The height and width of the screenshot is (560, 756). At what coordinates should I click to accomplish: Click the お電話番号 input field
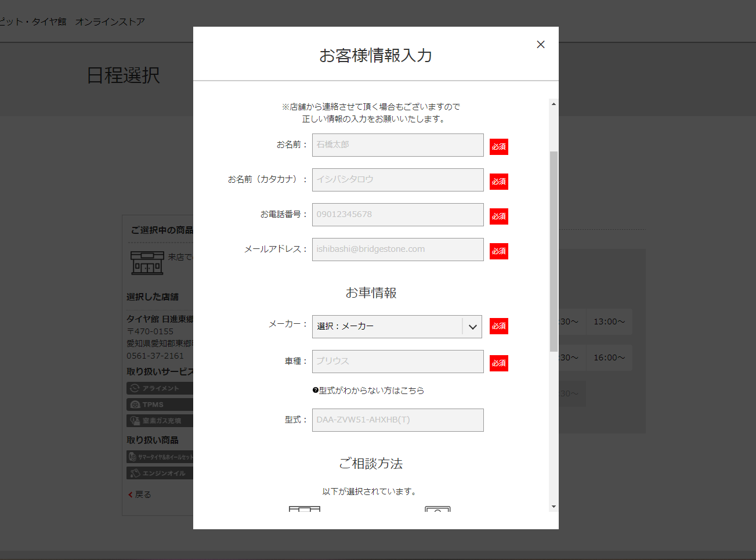click(397, 215)
